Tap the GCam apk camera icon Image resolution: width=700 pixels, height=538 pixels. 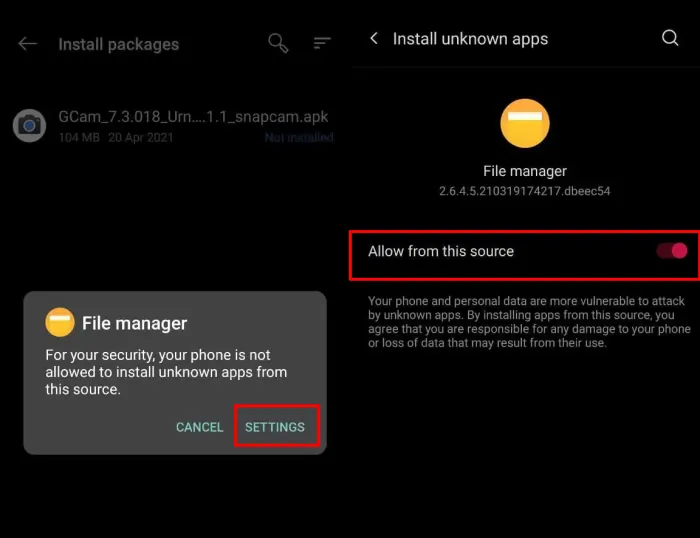point(29,125)
